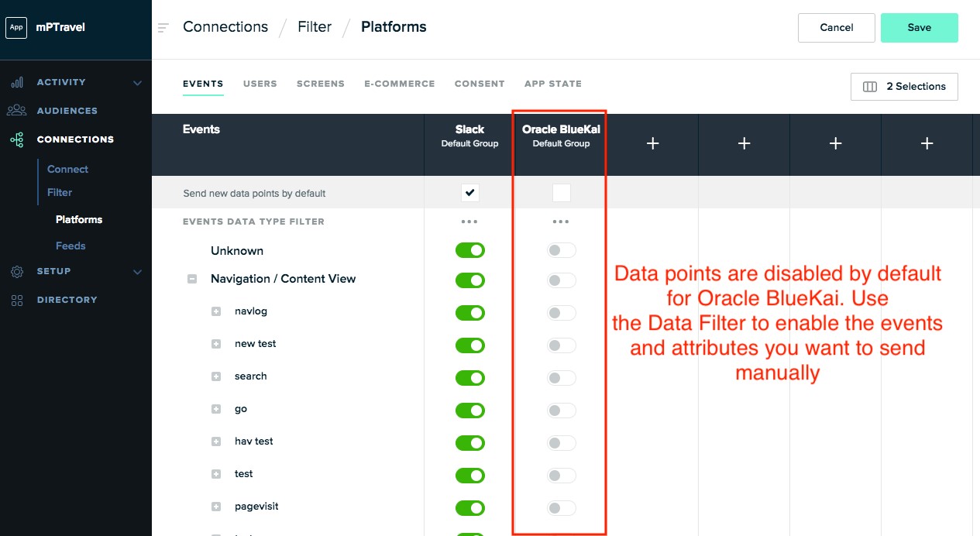
Task: Click the filter icon beside the breadcrumbs
Action: click(x=162, y=26)
